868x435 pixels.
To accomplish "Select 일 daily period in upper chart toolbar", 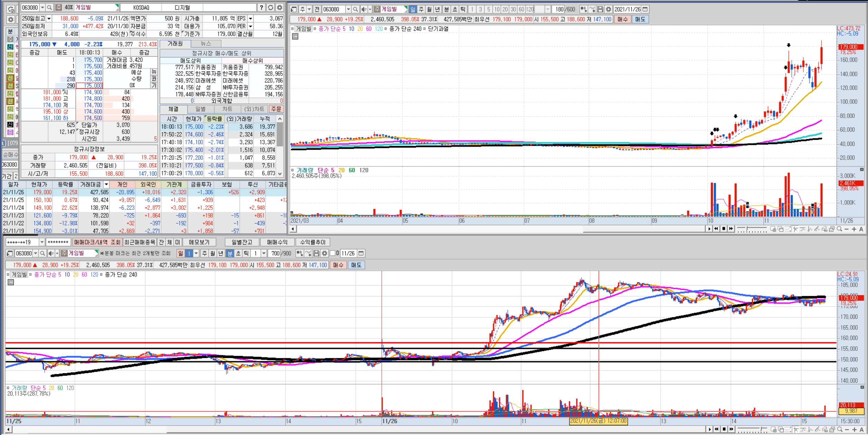I will coord(413,9).
